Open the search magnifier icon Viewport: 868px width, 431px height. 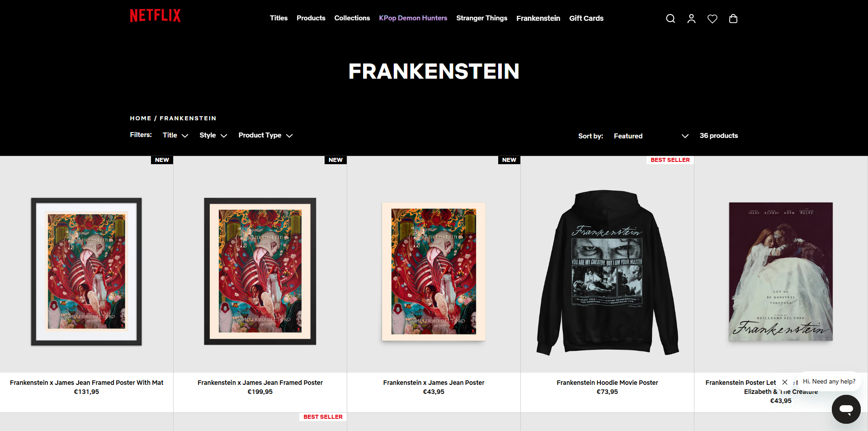670,19
